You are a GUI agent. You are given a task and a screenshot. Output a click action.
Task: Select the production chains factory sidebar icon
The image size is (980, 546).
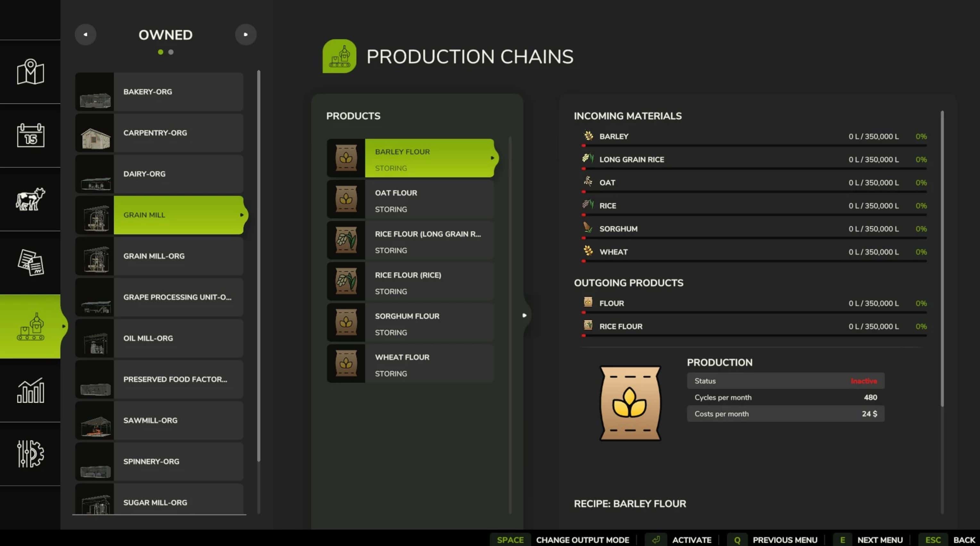coord(30,327)
